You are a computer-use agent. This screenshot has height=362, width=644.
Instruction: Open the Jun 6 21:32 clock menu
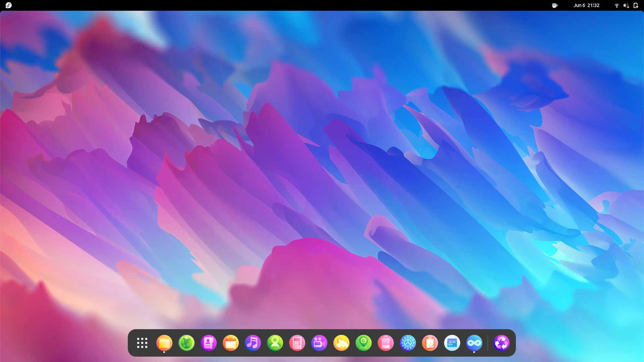pos(586,5)
